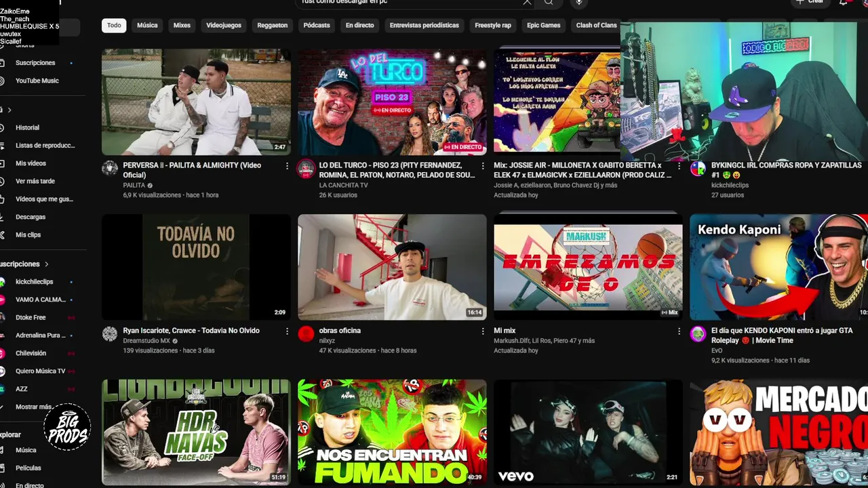This screenshot has width=868, height=488.
Task: Open three-dot menu for Todavia No Olvido video
Action: 287,331
